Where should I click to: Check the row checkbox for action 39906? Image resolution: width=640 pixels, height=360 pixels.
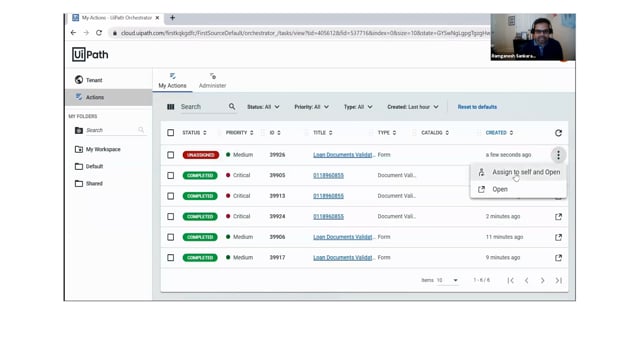pyautogui.click(x=171, y=237)
